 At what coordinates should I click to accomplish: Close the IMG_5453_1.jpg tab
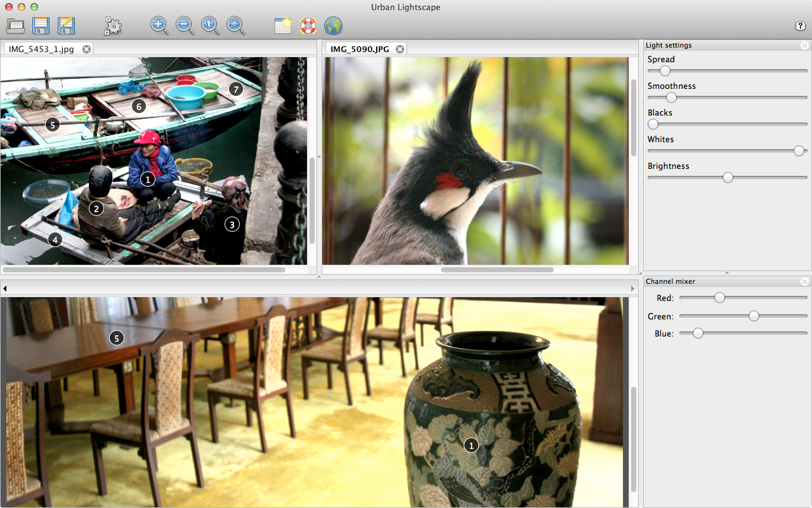tap(86, 49)
